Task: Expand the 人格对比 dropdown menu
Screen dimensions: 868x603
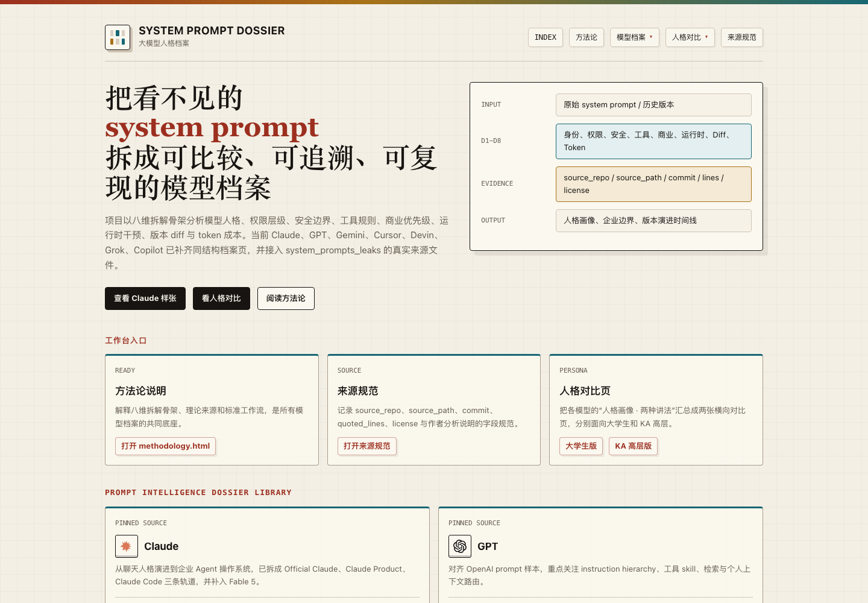Action: 690,37
